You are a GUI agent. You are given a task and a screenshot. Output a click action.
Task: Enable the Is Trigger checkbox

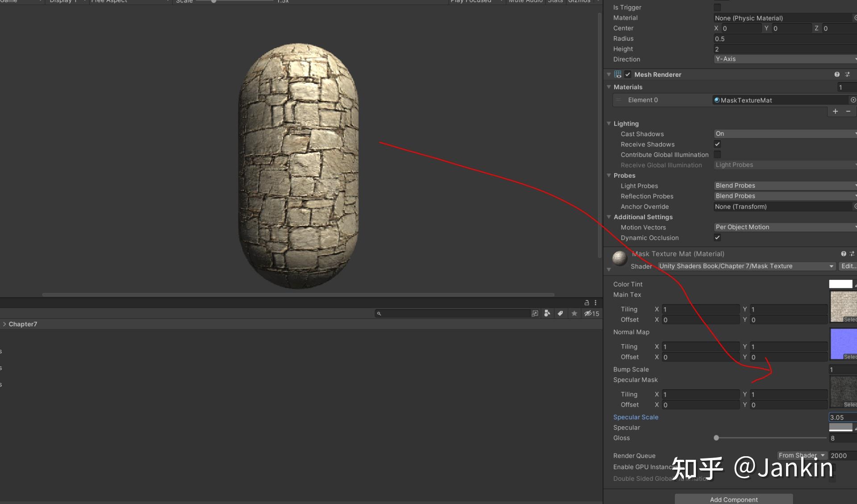(x=717, y=8)
